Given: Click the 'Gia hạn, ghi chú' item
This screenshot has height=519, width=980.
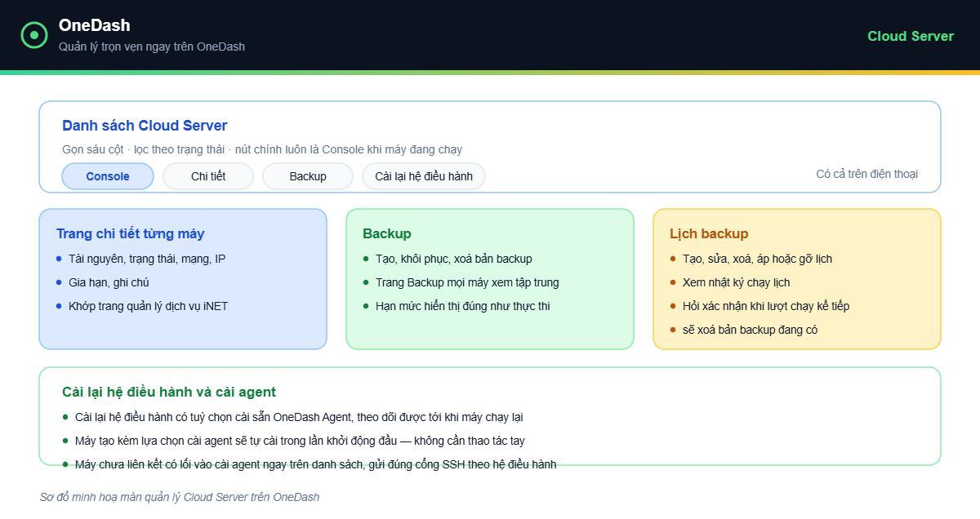Looking at the screenshot, I should pos(109,282).
